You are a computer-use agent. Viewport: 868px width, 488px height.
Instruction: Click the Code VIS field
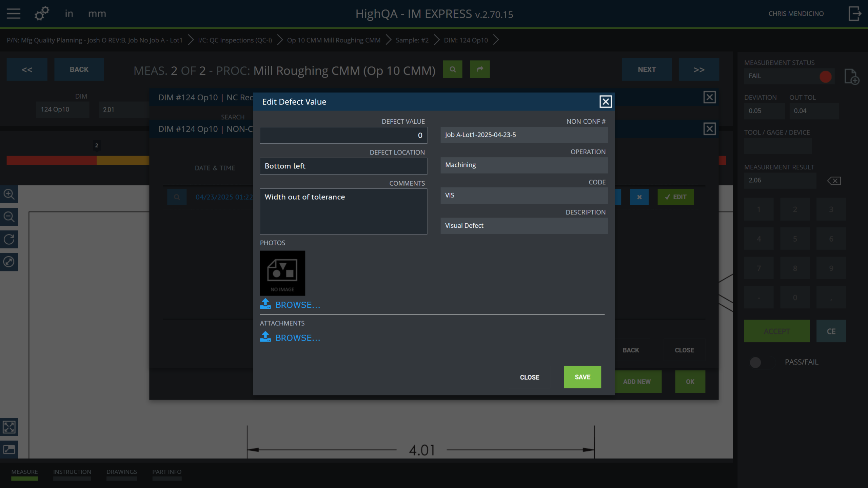coord(524,196)
